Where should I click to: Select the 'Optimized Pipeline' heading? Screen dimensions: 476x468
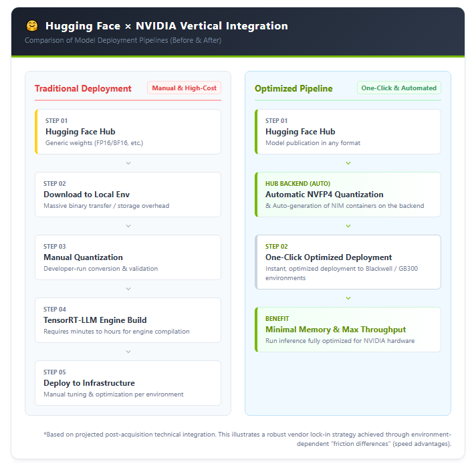tap(293, 89)
